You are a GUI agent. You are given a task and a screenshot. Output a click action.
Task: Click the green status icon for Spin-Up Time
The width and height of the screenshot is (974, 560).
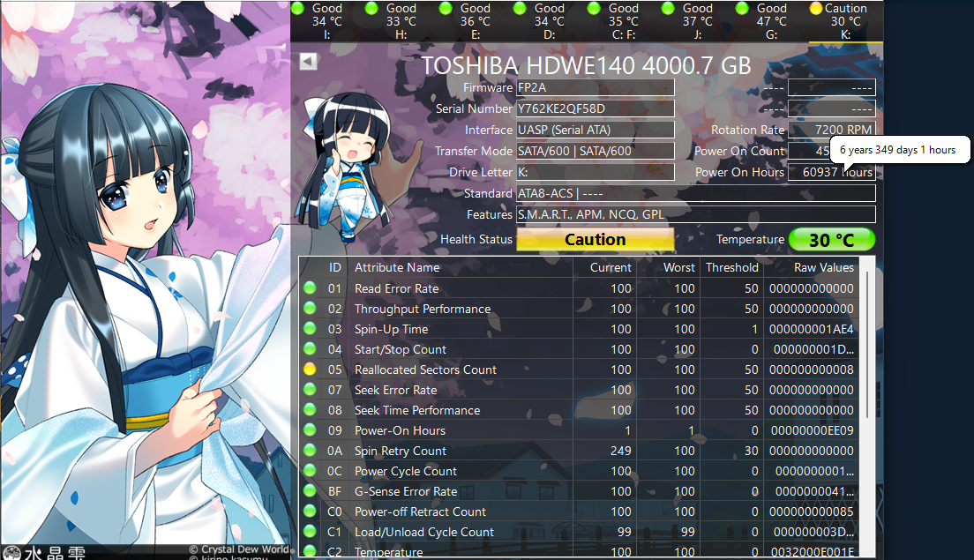(x=310, y=329)
